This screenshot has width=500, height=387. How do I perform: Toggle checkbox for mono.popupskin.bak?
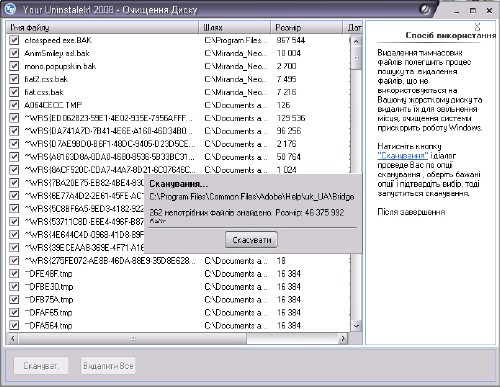click(14, 66)
